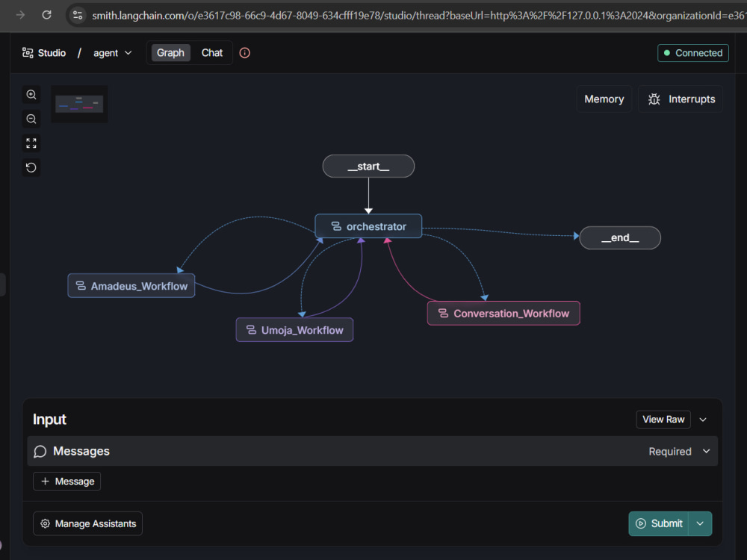Click the gear icon in Manage Assistants

[x=46, y=523]
